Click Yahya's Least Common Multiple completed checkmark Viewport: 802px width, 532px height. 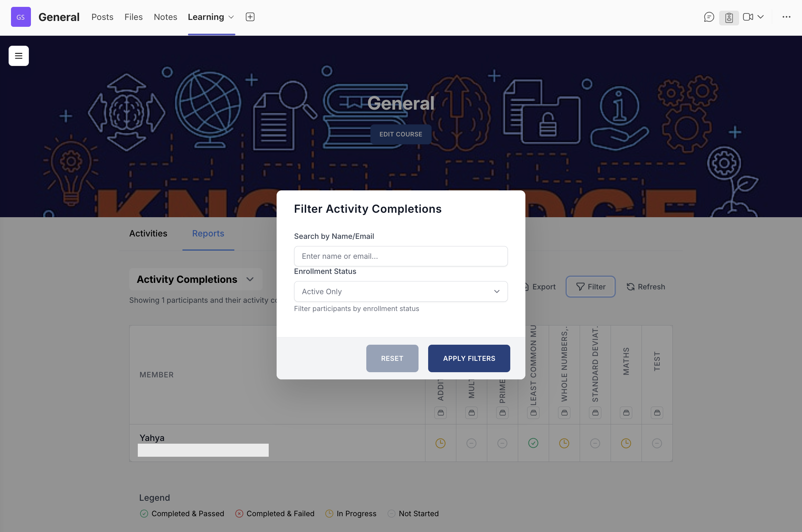[x=533, y=443]
